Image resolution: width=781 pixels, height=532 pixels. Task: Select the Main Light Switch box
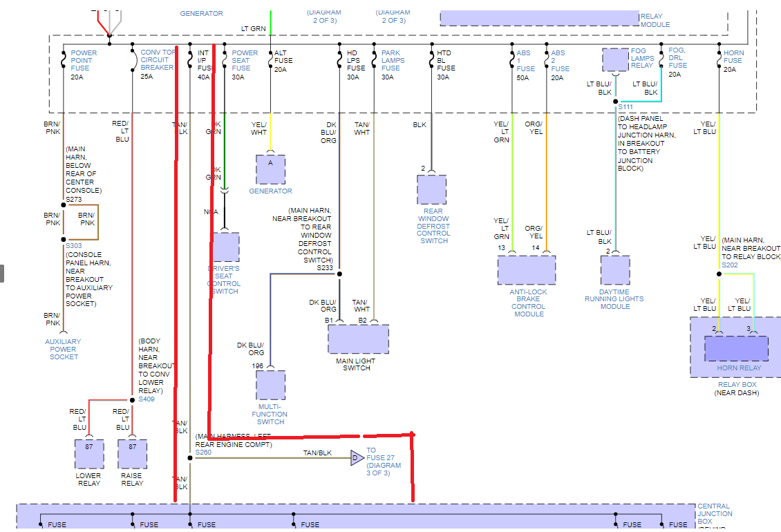[x=358, y=339]
